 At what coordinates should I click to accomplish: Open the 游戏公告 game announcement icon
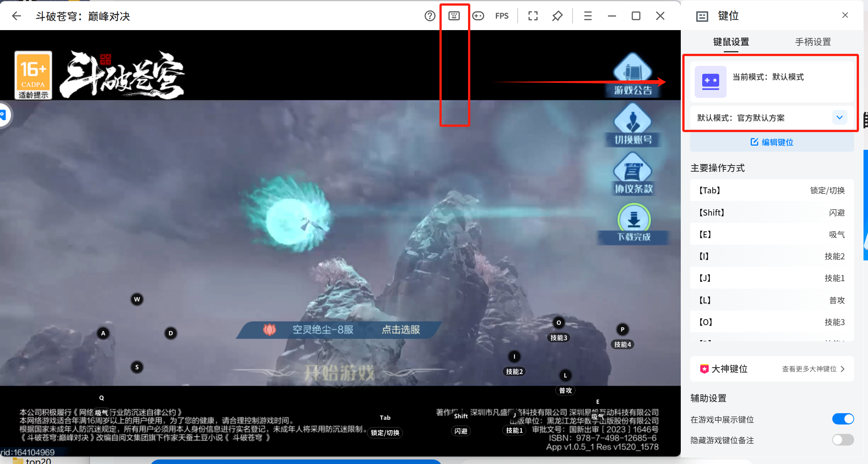[x=633, y=75]
